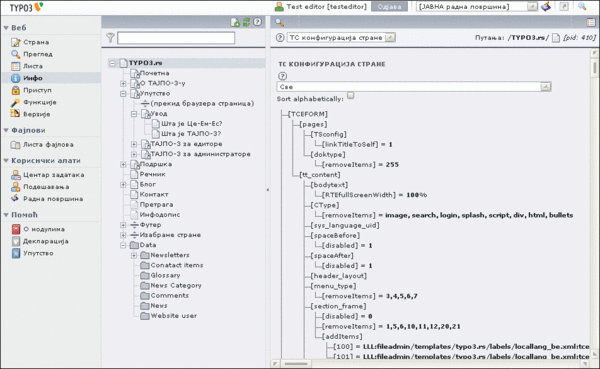600x369 pixels.
Task: Select the Блог page in tree
Action: pyautogui.click(x=147, y=184)
